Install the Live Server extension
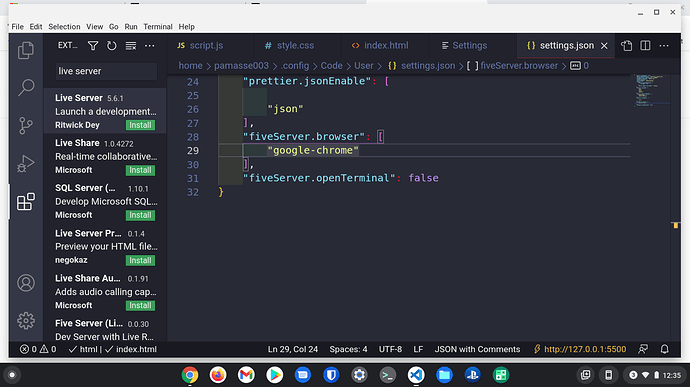This screenshot has height=387, width=690. point(140,125)
